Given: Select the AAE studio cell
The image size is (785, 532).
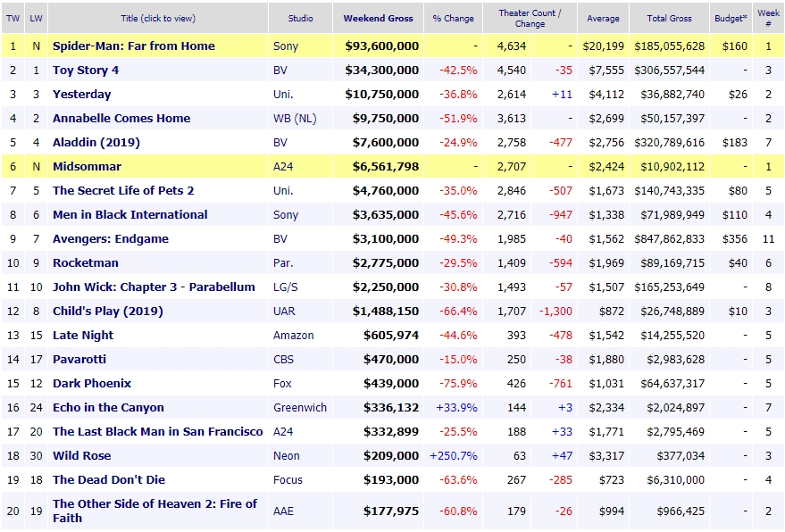Looking at the screenshot, I should click(x=283, y=511).
